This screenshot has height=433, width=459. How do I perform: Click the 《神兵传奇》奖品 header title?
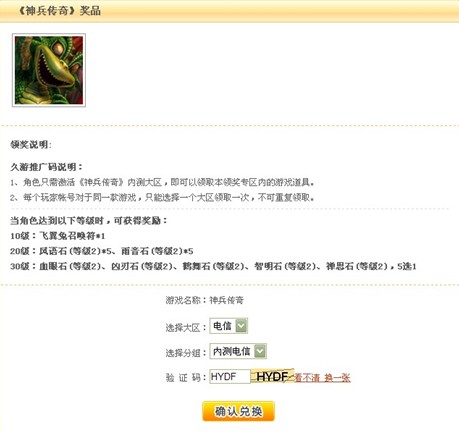58,11
